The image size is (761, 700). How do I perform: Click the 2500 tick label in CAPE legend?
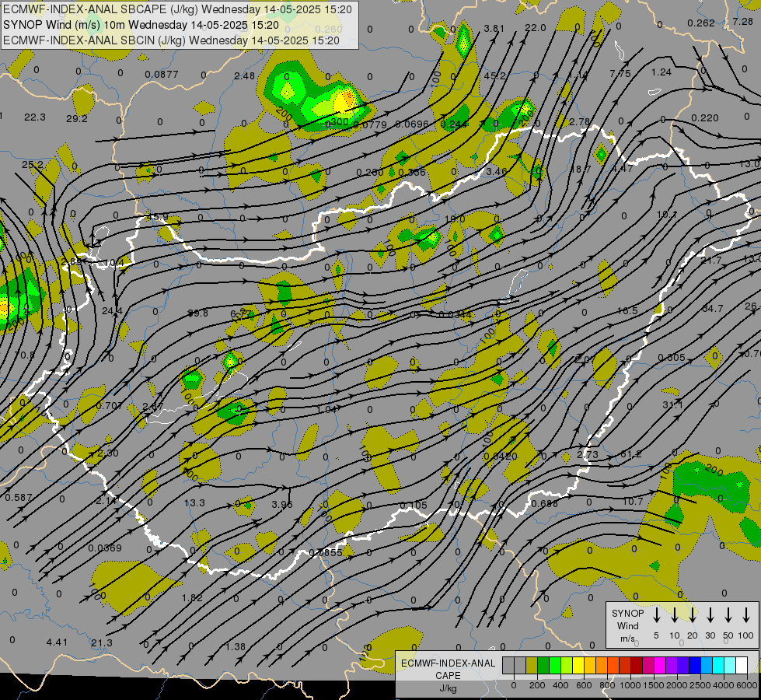tap(700, 685)
